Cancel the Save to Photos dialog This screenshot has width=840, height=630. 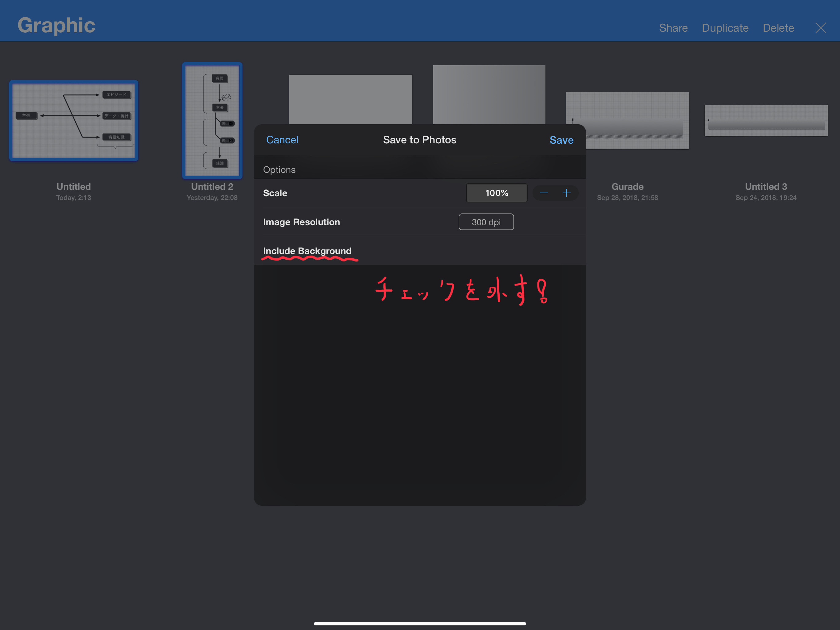pos(282,140)
